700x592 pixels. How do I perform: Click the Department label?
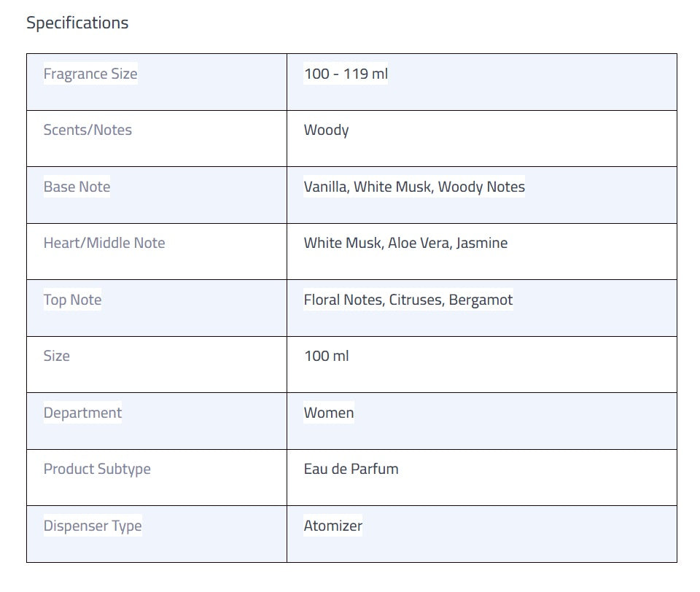tap(82, 413)
